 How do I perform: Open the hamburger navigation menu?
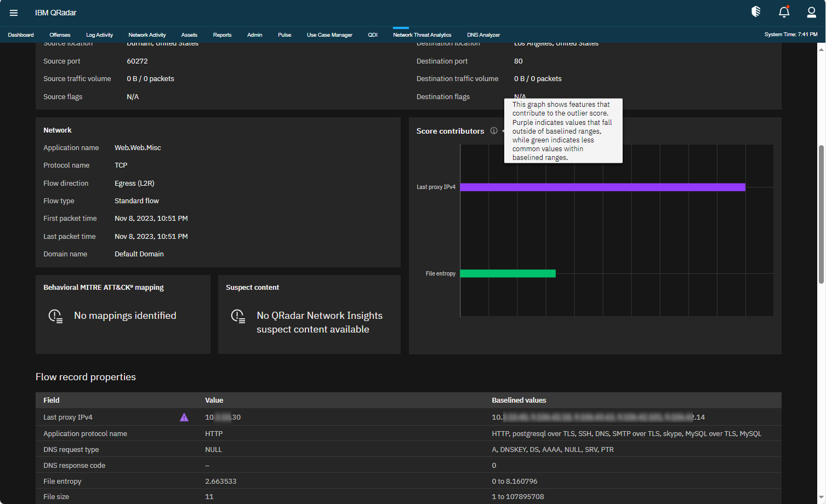pos(14,13)
